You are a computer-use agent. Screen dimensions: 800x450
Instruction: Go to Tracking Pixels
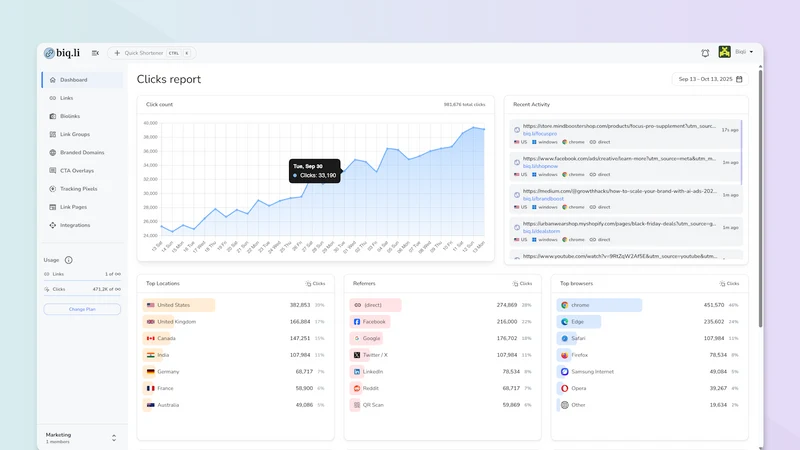click(x=82, y=189)
